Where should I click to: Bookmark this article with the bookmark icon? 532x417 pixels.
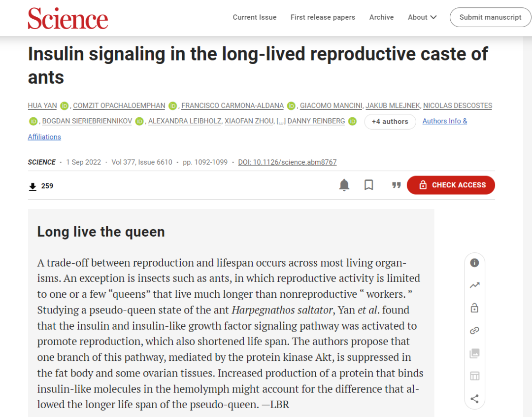click(369, 185)
